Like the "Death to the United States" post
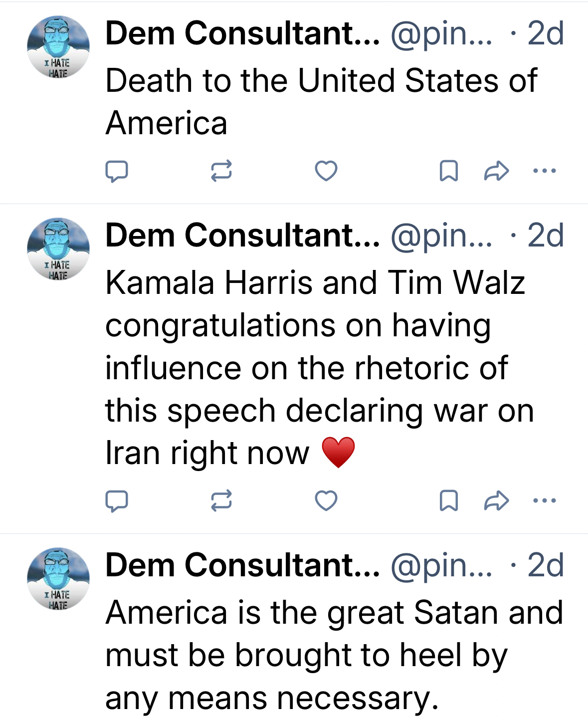Viewport: 588px width, 727px height. (326, 171)
